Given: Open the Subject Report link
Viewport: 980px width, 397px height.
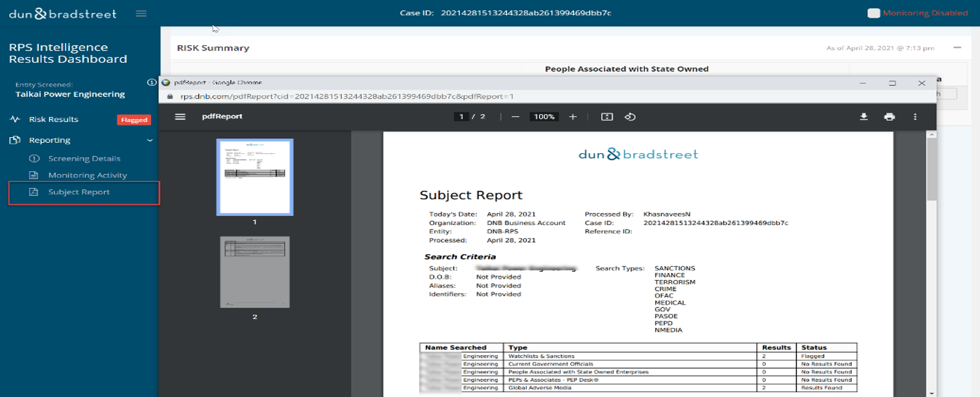Looking at the screenshot, I should 79,192.
